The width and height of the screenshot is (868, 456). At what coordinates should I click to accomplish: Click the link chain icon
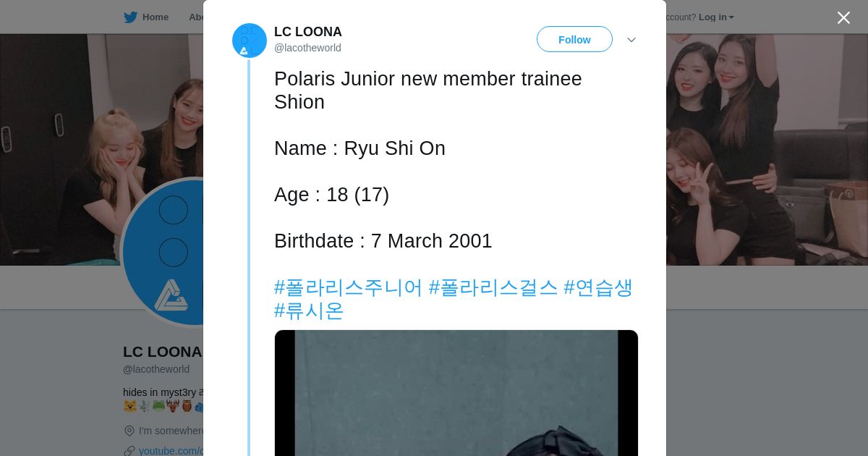click(x=129, y=451)
